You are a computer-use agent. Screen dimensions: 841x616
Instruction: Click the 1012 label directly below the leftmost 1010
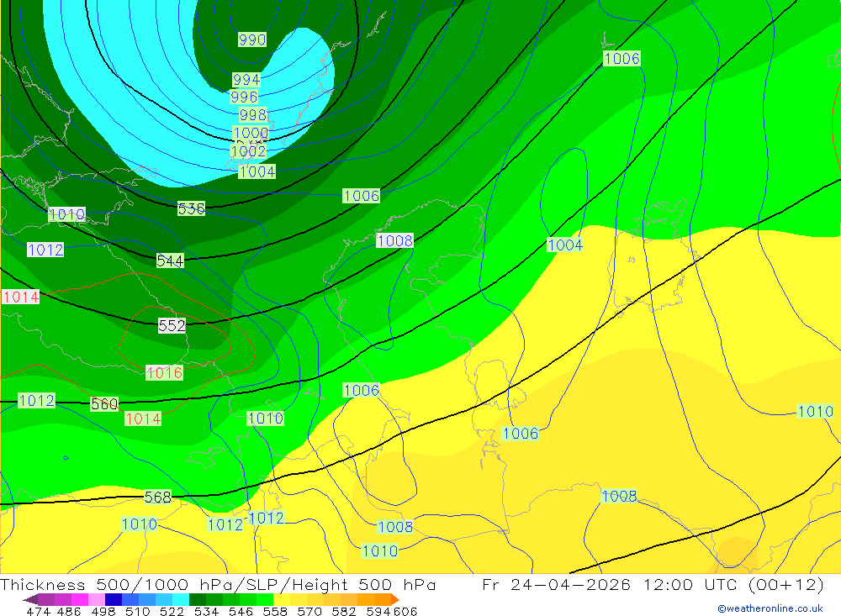(x=45, y=250)
